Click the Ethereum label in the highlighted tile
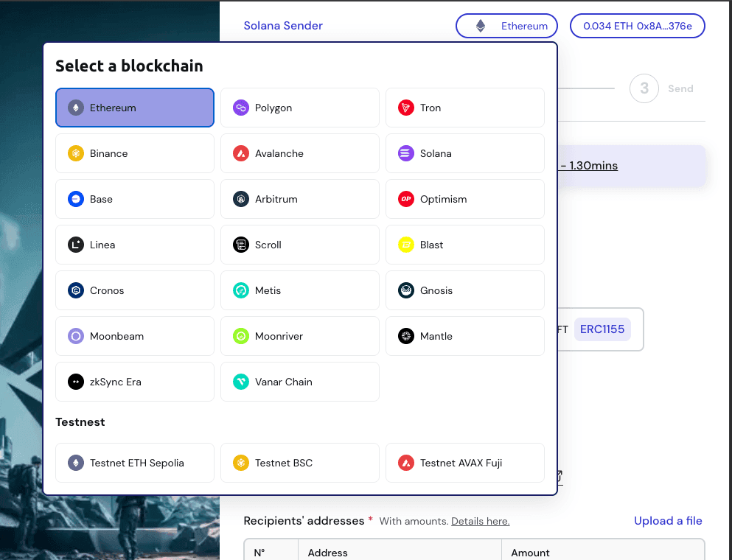This screenshot has width=732, height=560. pyautogui.click(x=113, y=108)
